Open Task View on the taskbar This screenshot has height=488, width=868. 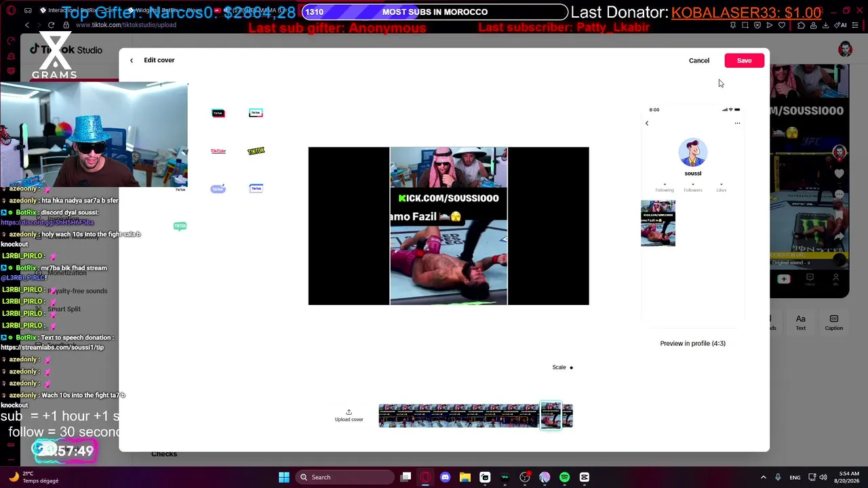pos(406,477)
